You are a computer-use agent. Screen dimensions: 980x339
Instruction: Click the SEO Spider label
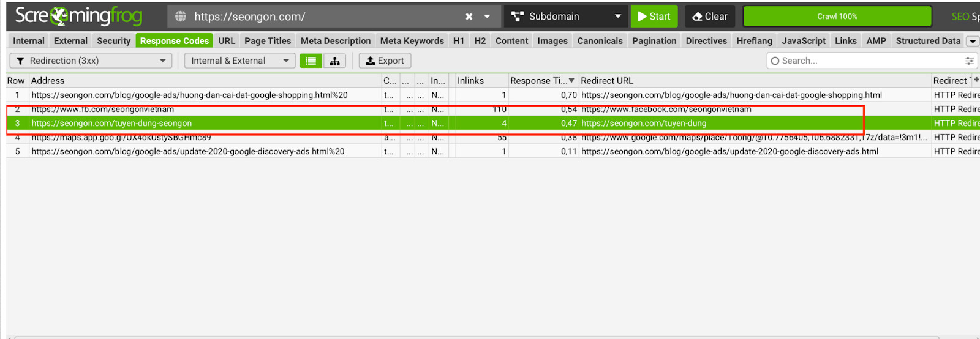(x=965, y=17)
